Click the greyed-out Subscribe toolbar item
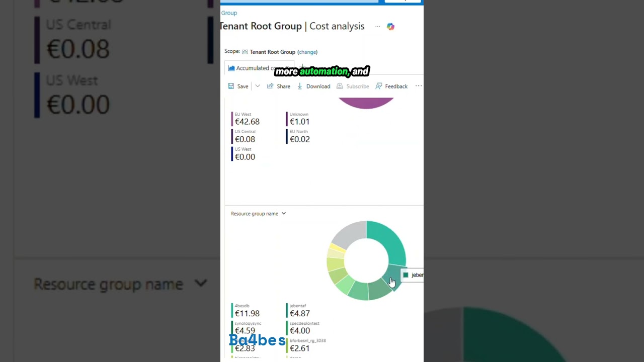 [x=353, y=86]
